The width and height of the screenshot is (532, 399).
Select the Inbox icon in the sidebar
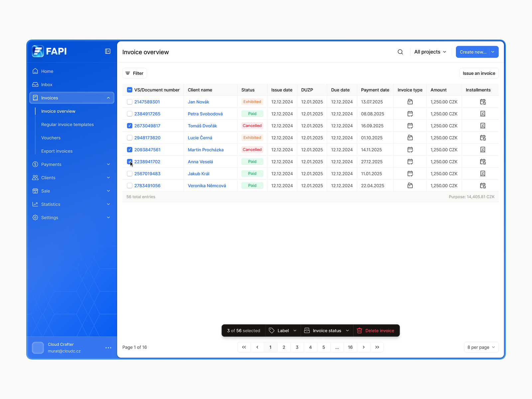pos(36,84)
